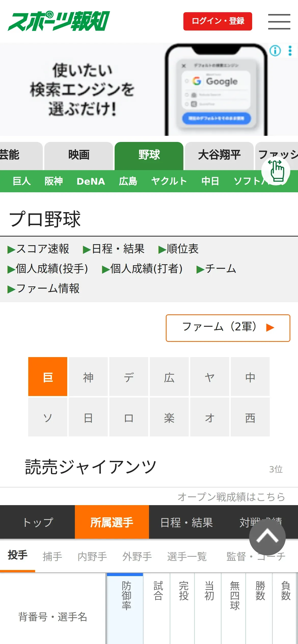The width and height of the screenshot is (298, 644).
Task: Tap the scroll-to-top arrow button
Action: (x=267, y=537)
